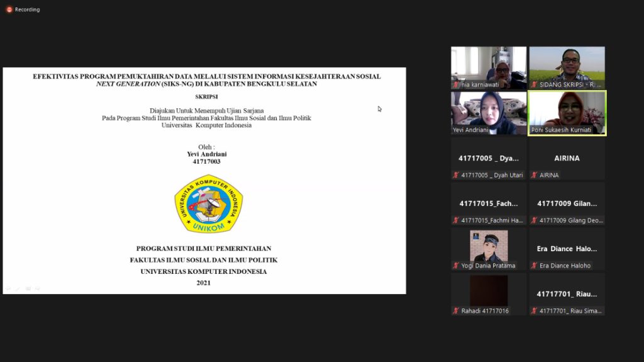Click the 'nia karniawati' name label
Image resolution: width=644 pixels, height=362 pixels.
480,85
